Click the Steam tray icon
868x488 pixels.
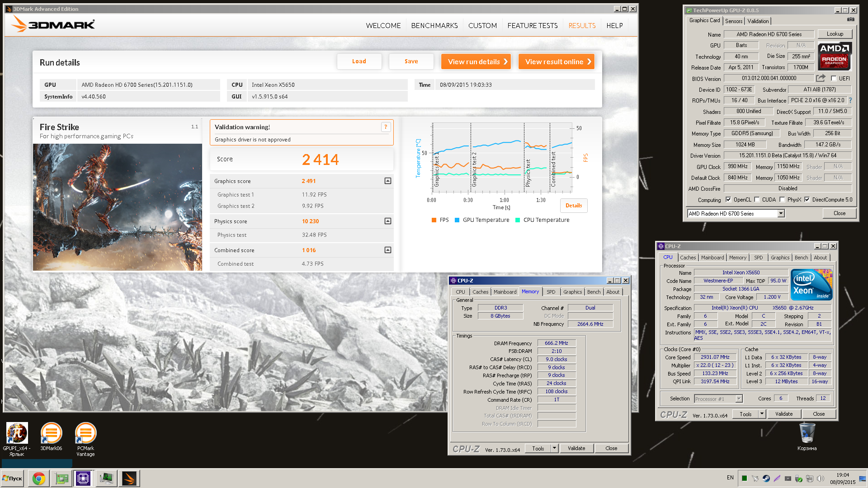(766, 478)
